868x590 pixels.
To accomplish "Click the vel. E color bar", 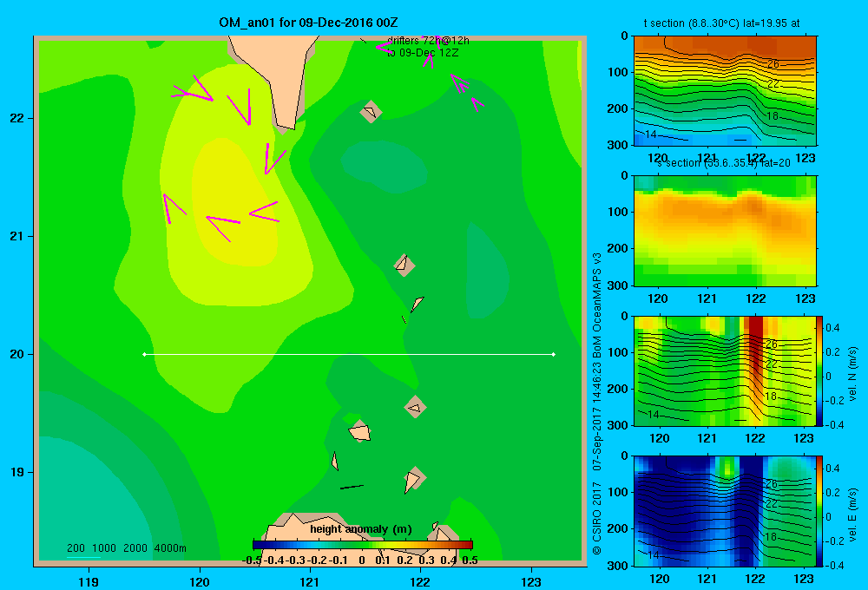I will (819, 511).
